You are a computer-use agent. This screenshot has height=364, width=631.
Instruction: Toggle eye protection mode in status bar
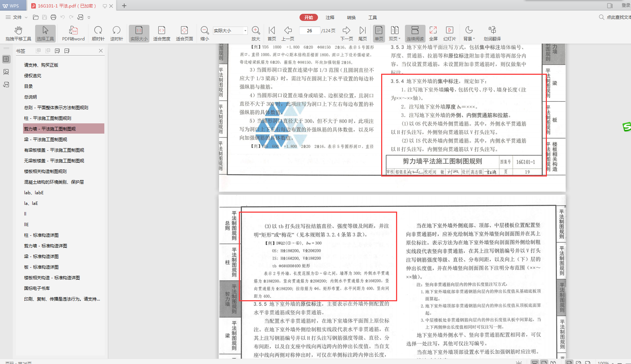coord(519,362)
